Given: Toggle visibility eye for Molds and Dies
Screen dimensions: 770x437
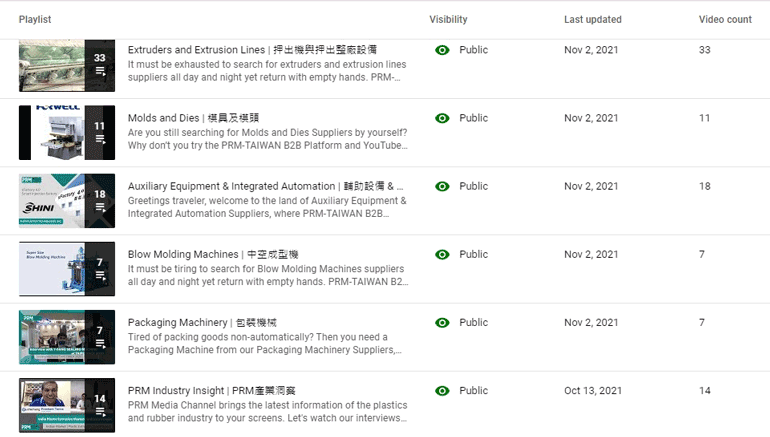Looking at the screenshot, I should [x=442, y=118].
